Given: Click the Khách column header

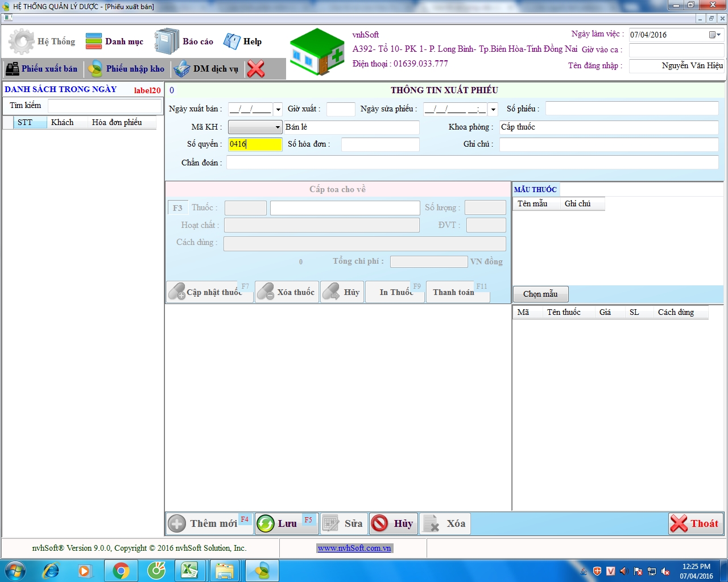Looking at the screenshot, I should click(x=67, y=122).
